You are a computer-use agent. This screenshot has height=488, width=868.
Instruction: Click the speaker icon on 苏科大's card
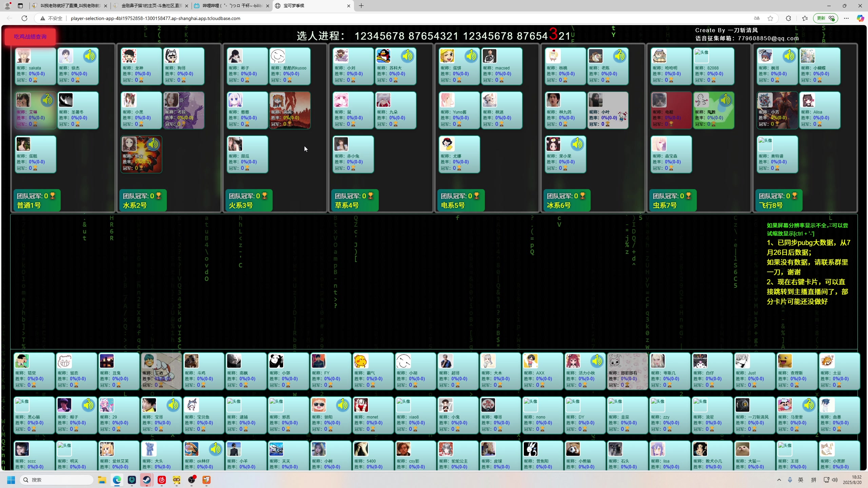click(x=408, y=56)
